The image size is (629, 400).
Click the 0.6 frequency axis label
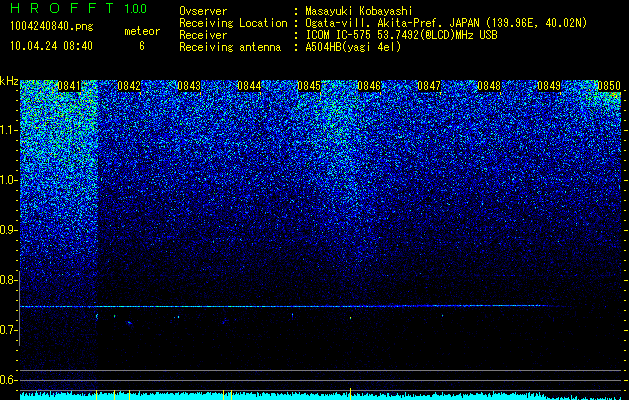click(x=8, y=380)
